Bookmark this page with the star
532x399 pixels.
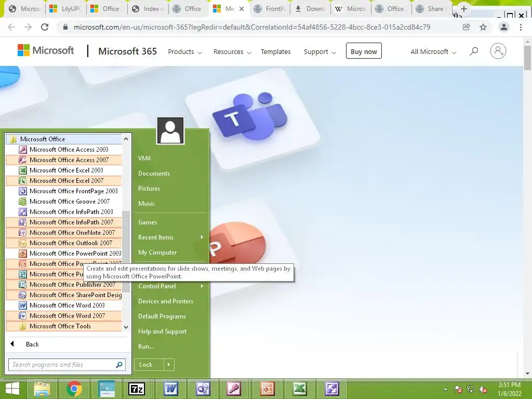click(x=483, y=27)
